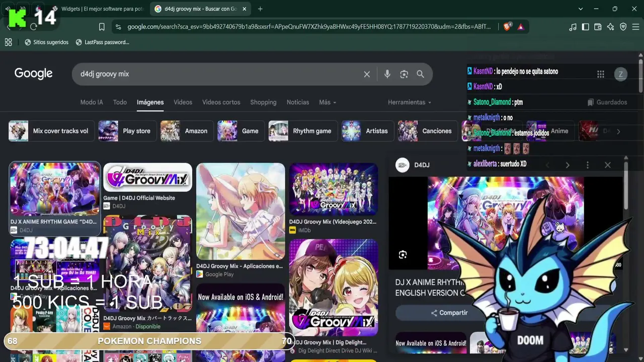Search by image with Lens camera
The height and width of the screenshot is (362, 644).
tap(404, 74)
